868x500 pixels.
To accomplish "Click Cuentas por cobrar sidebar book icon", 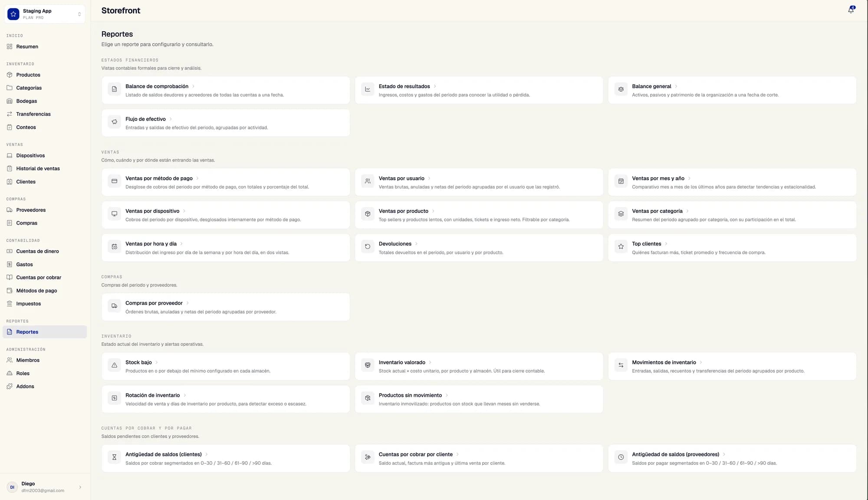I will [10, 277].
